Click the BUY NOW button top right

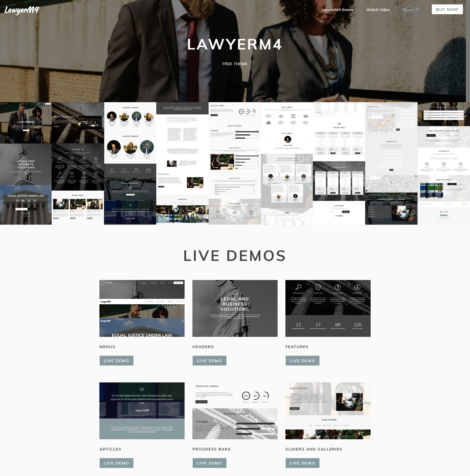(x=447, y=10)
